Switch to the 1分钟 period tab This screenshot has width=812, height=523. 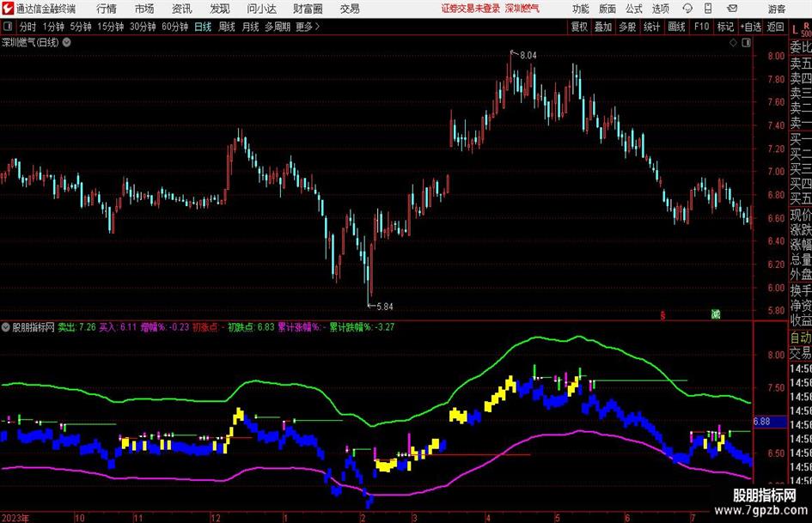click(53, 27)
